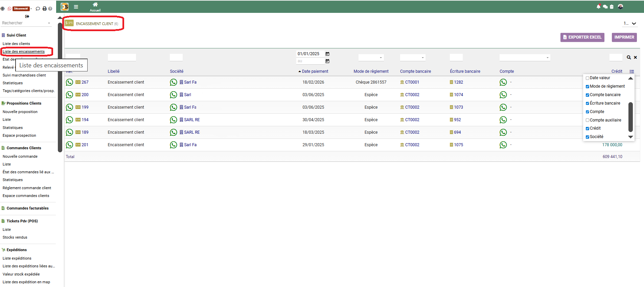
Task: Enable the Date valeur column checkbox
Action: pos(588,78)
